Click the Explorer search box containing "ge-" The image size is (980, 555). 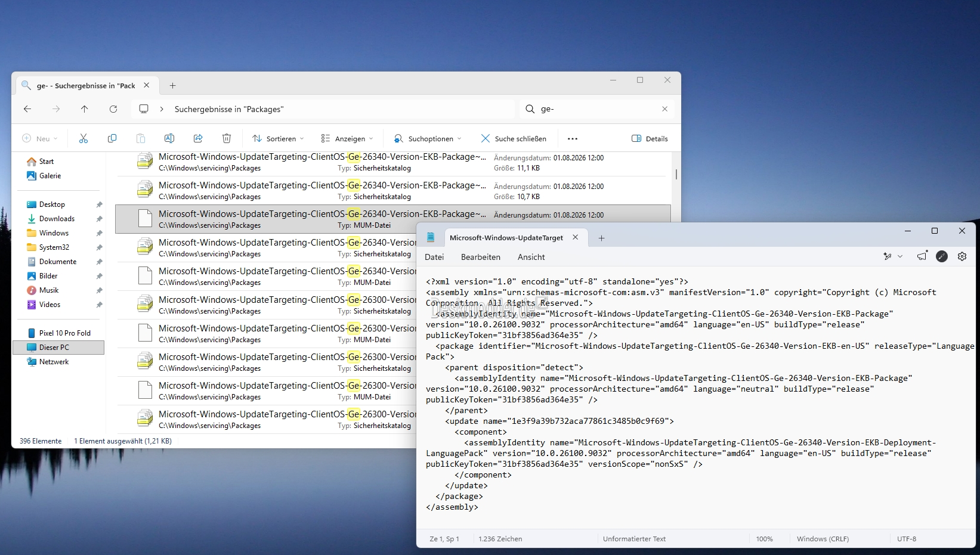pos(596,109)
